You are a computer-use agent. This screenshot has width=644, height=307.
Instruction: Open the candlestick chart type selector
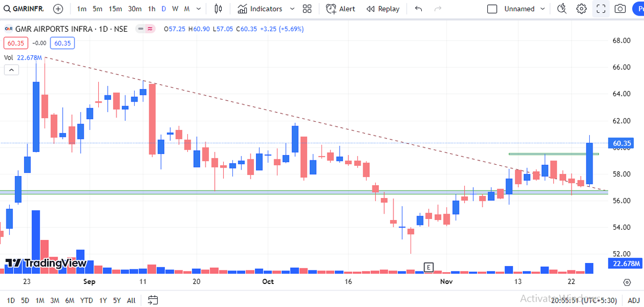(x=218, y=9)
